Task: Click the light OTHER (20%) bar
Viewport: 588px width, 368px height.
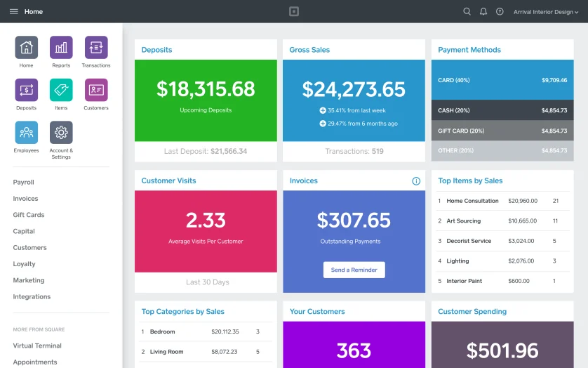Action: (x=502, y=150)
